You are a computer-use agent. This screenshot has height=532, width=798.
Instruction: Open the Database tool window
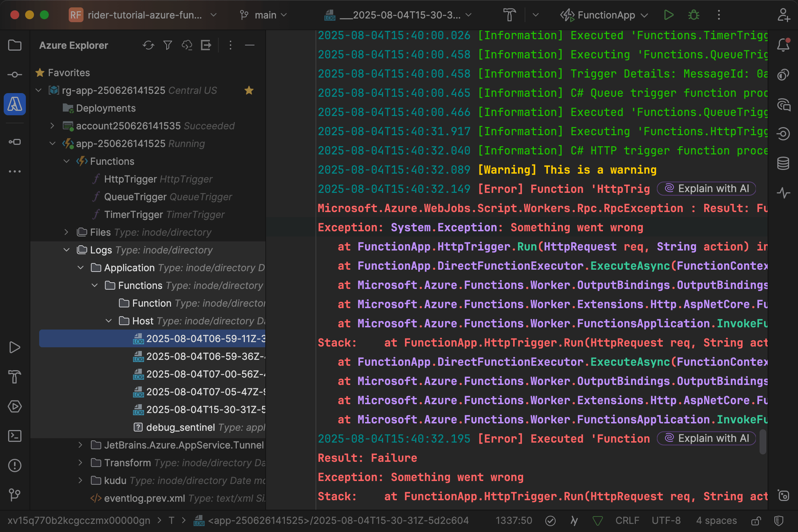pyautogui.click(x=784, y=164)
